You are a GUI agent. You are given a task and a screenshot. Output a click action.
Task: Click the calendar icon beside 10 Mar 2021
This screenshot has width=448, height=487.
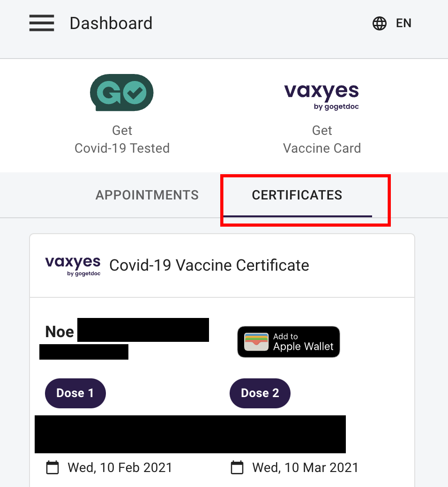click(x=237, y=467)
